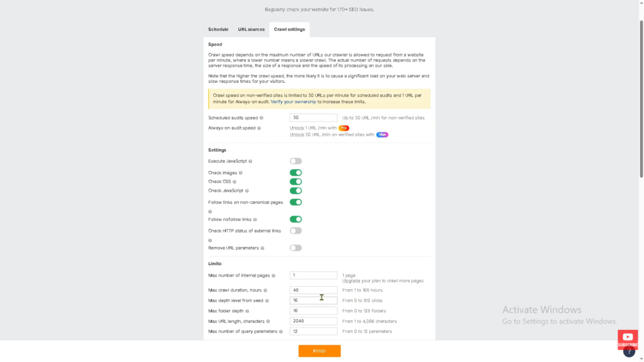Click the Scheduled audits speed input field
This screenshot has width=644, height=362.
pyautogui.click(x=313, y=118)
